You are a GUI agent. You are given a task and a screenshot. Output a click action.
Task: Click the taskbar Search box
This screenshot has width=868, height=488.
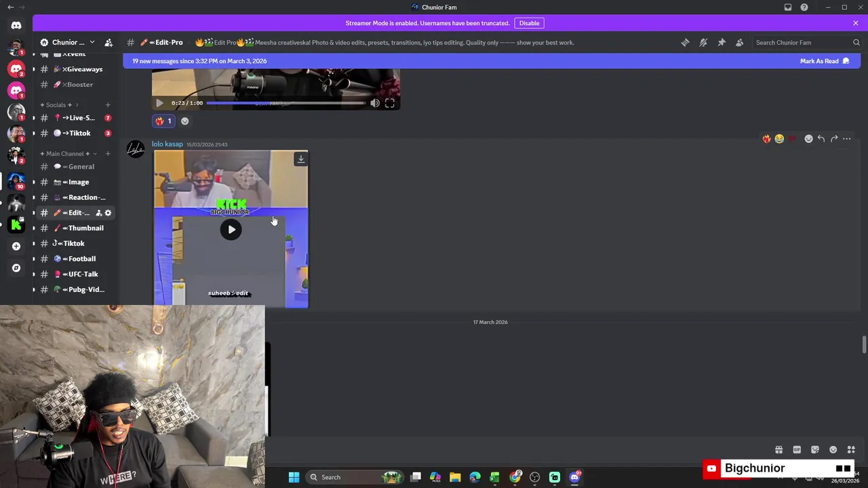[355, 477]
